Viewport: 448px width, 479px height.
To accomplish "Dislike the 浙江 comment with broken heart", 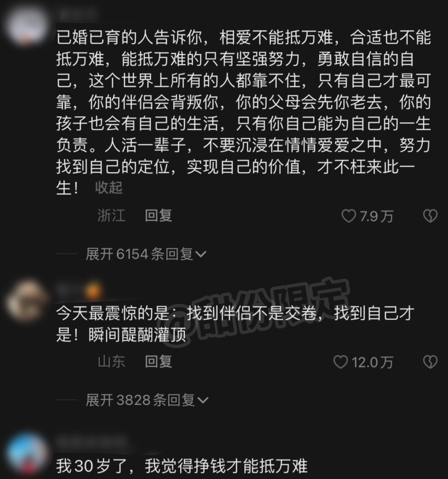I will click(x=430, y=216).
